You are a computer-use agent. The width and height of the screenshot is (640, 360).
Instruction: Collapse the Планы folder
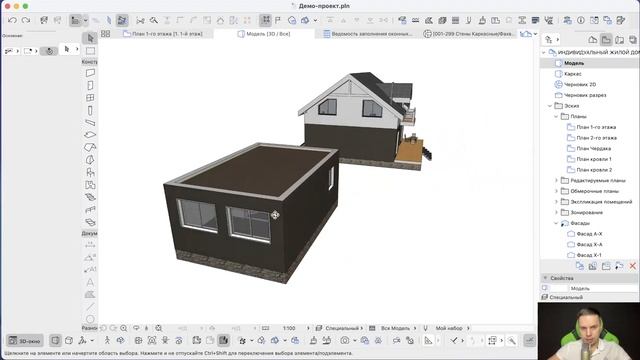[556, 117]
